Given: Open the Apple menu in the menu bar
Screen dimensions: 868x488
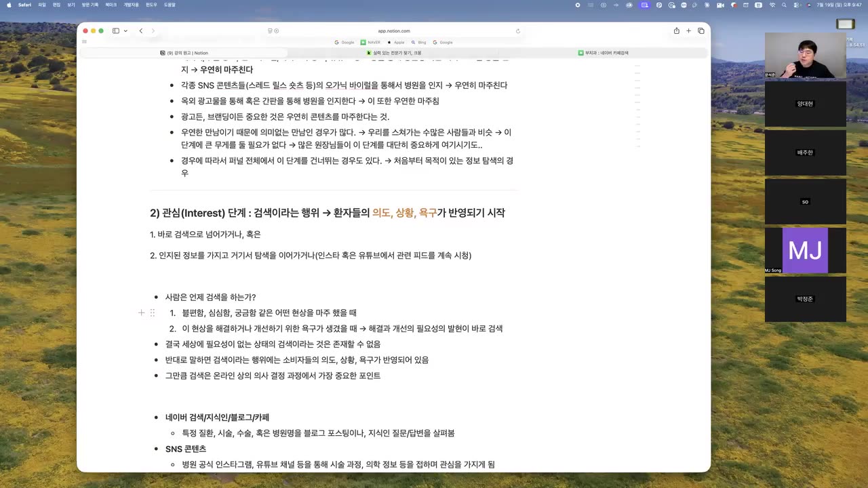Looking at the screenshot, I should click(x=9, y=5).
